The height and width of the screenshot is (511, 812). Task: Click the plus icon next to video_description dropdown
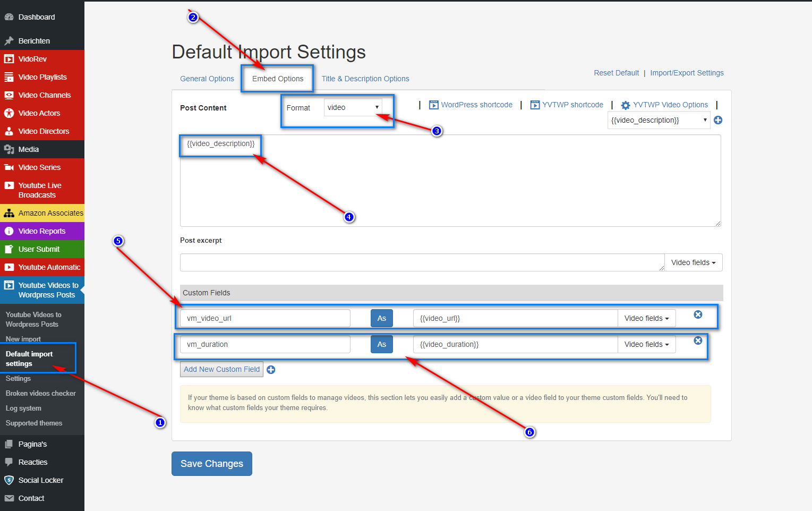pyautogui.click(x=718, y=120)
